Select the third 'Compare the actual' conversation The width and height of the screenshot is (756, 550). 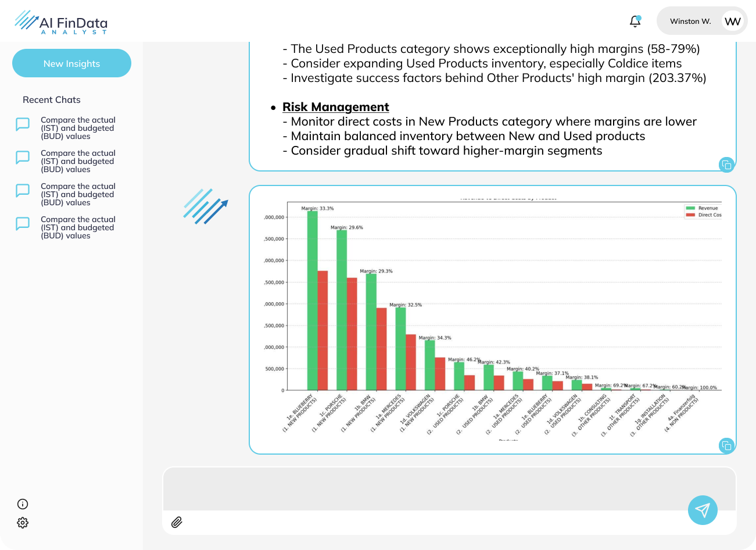pos(77,194)
